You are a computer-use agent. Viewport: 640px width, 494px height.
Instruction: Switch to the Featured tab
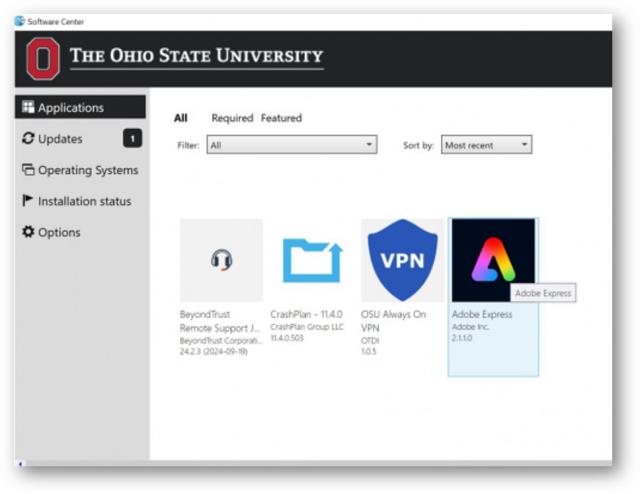pyautogui.click(x=281, y=118)
